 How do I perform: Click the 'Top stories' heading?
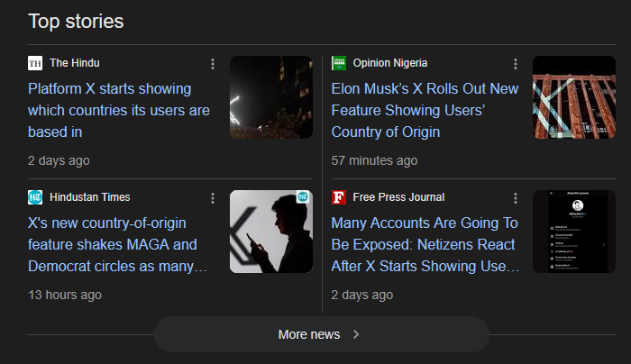76,22
